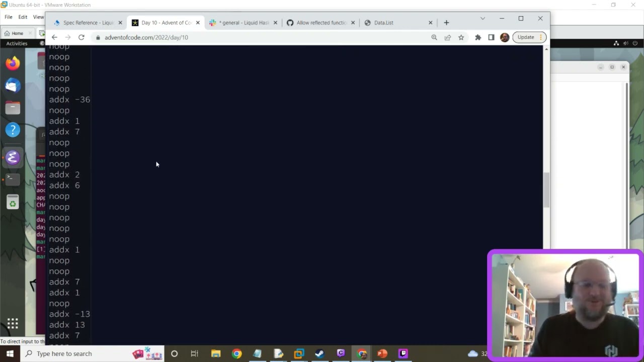Viewport: 644px width, 362px height.
Task: Show applications grid in Ubuntu dock
Action: [13, 323]
